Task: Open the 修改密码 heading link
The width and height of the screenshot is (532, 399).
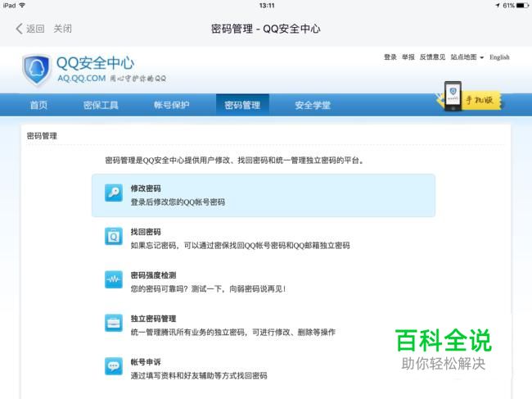Action: tap(146, 188)
